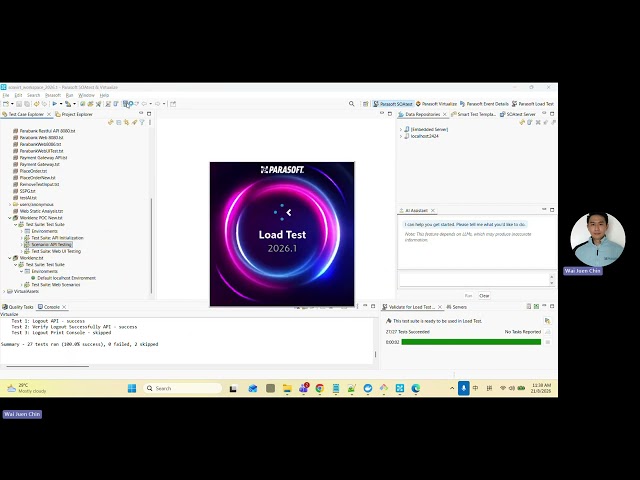The width and height of the screenshot is (640, 480).
Task: Click the Clear button in AI Assistant
Action: click(x=484, y=296)
